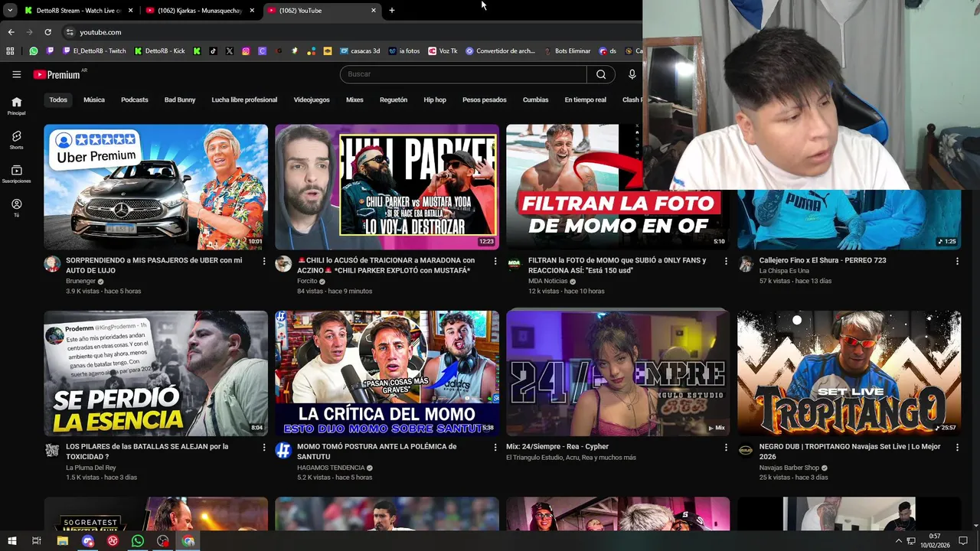
Task: Open the Convertidor de arch bookmark
Action: click(x=501, y=51)
